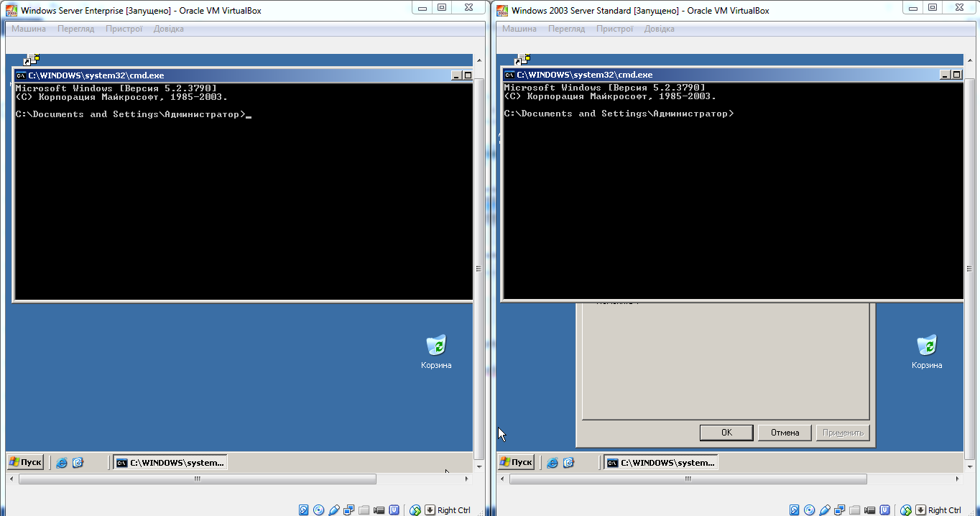Open USB devices indicator in Enterprise VM status bar

pyautogui.click(x=334, y=510)
